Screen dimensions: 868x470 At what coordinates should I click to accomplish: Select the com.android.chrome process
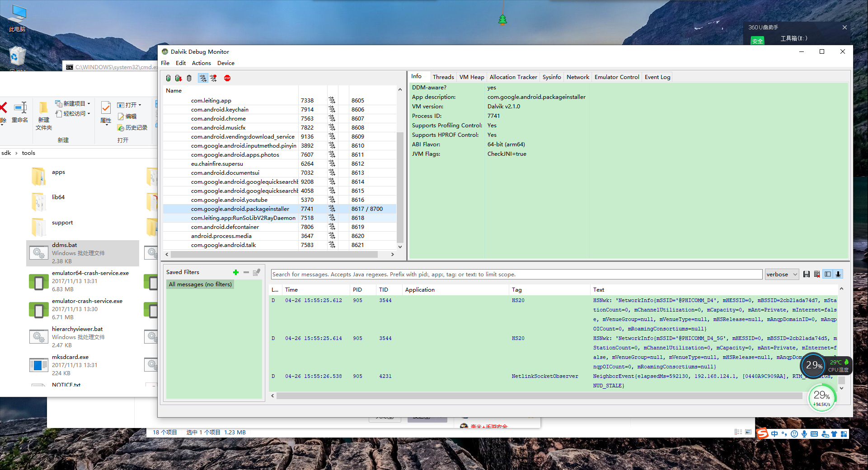point(280,119)
